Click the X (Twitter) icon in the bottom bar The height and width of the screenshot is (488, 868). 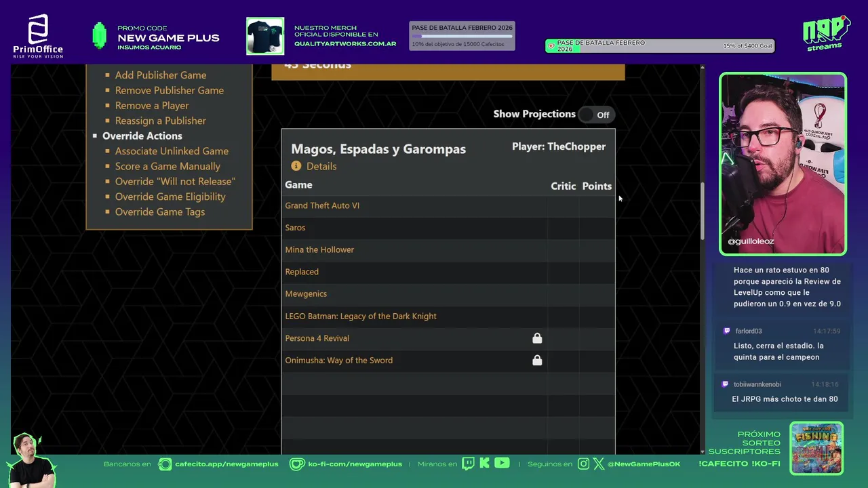598,464
